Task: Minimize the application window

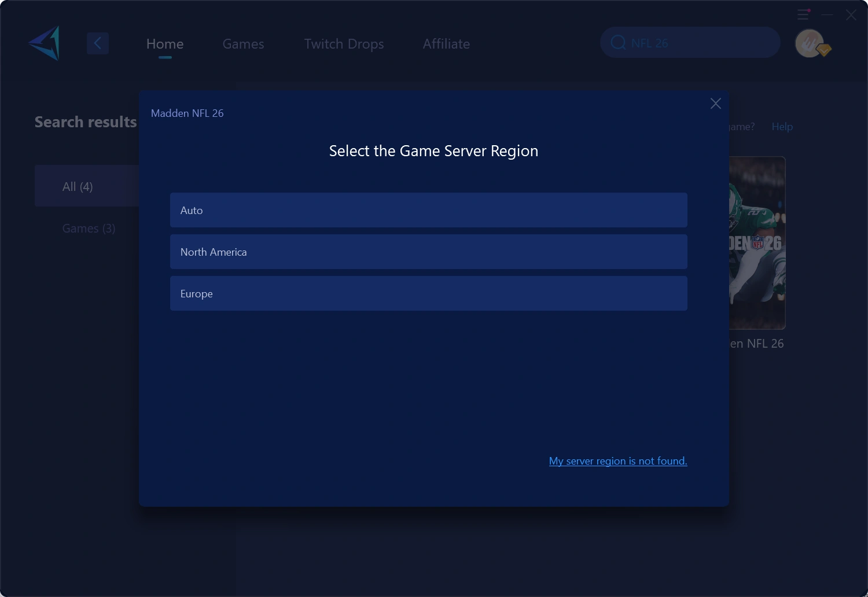Action: point(827,15)
